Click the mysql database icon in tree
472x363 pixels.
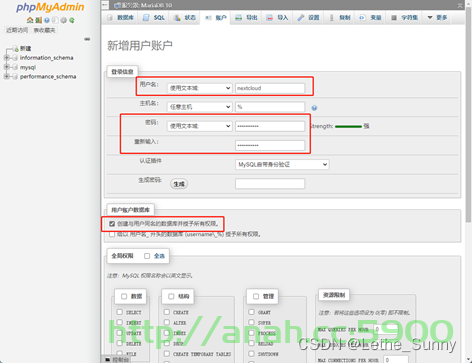(15, 67)
